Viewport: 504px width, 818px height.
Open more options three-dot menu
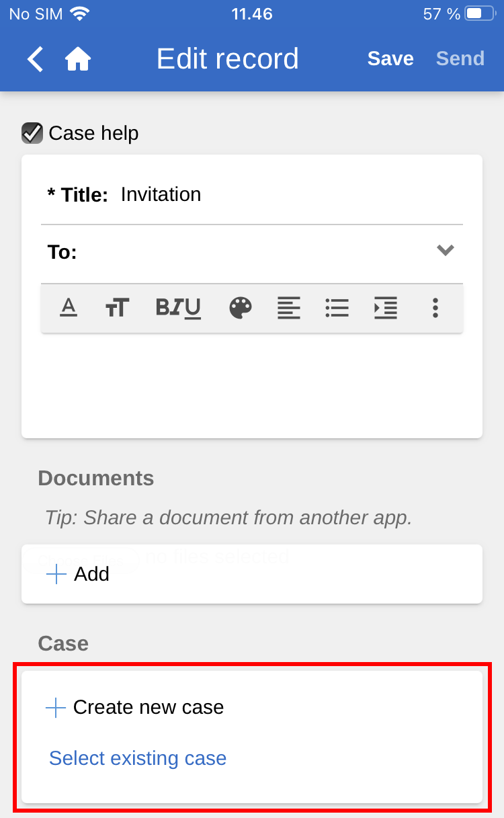point(435,308)
